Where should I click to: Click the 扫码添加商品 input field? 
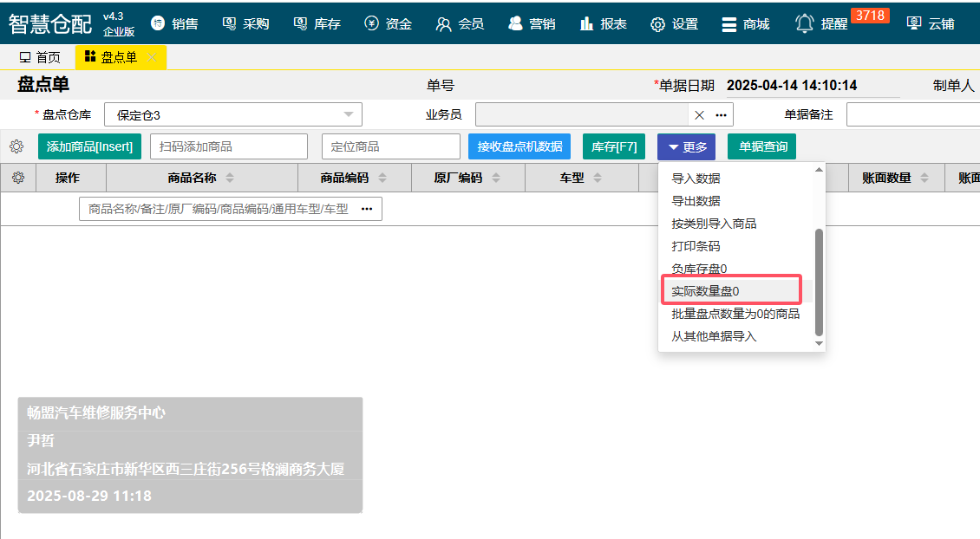click(228, 146)
